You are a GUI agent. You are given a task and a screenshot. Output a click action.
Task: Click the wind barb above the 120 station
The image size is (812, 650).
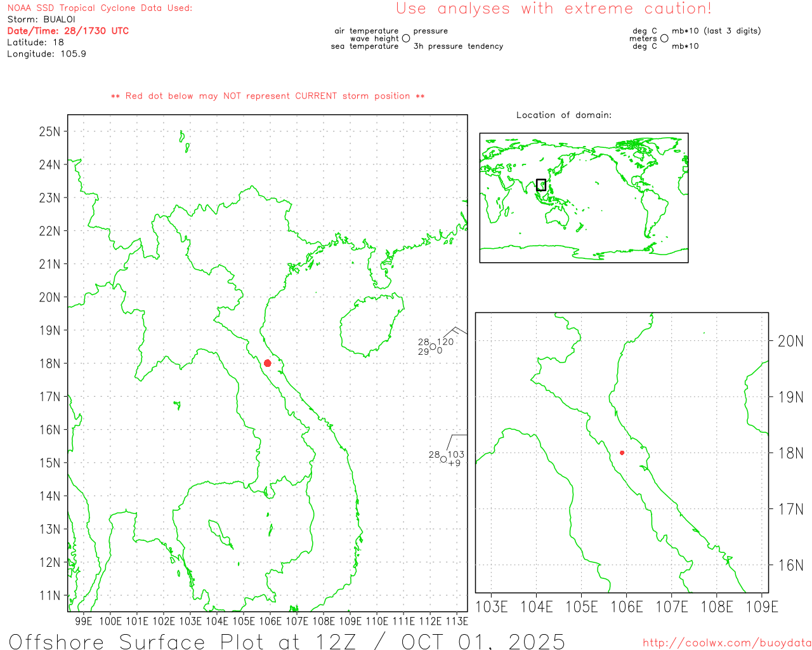[x=454, y=331]
